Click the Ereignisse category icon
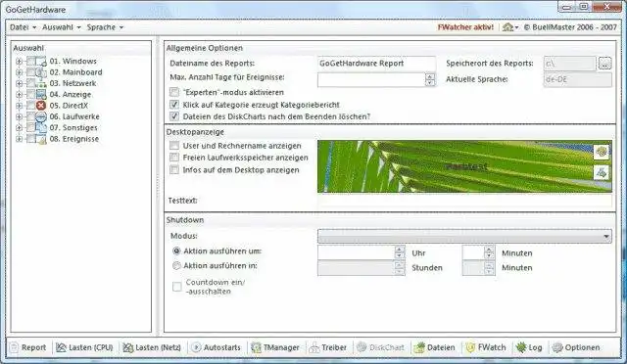Viewport: 627px width, 364px height. (41, 139)
